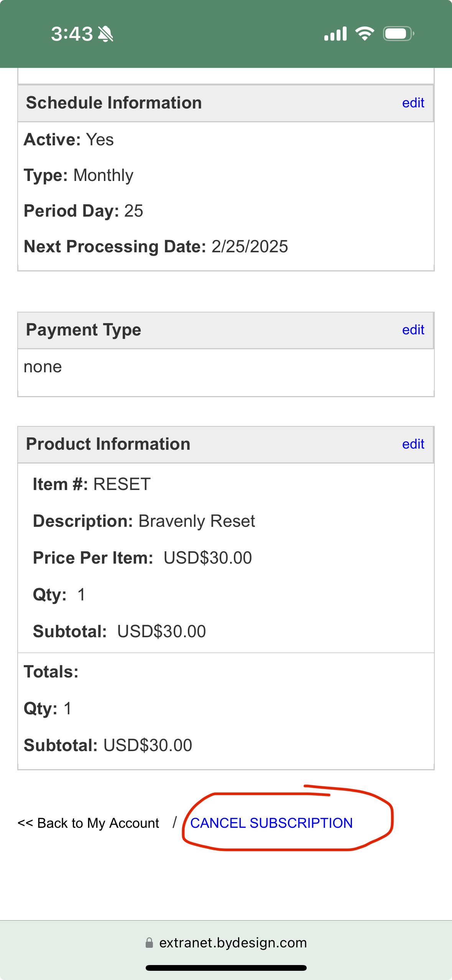Tap the silent mode bell icon
Viewport: 452px width, 980px height.
(105, 34)
